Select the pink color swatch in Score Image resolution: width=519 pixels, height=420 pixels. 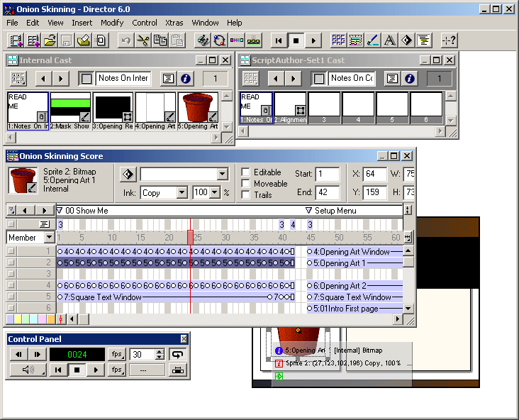tap(43, 319)
